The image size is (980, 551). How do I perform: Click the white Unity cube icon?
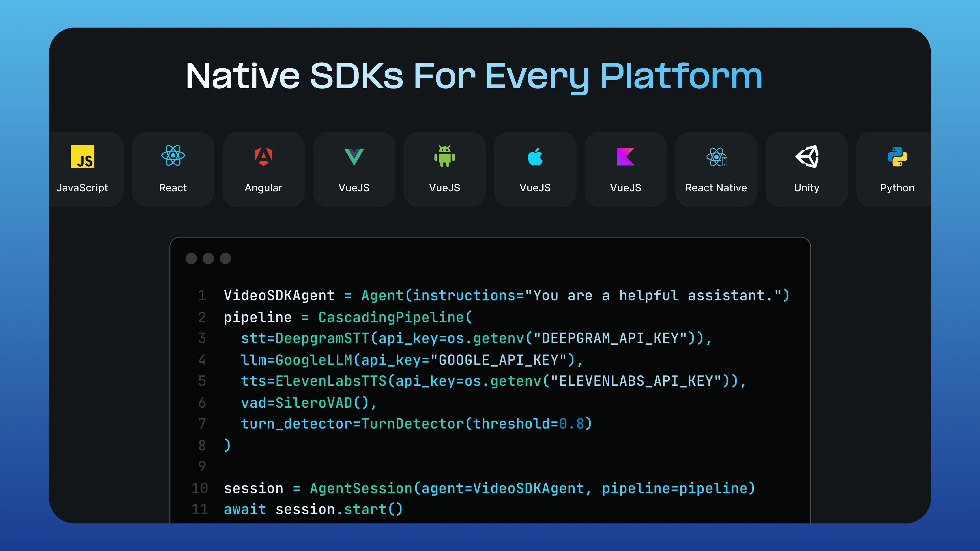[x=807, y=156]
